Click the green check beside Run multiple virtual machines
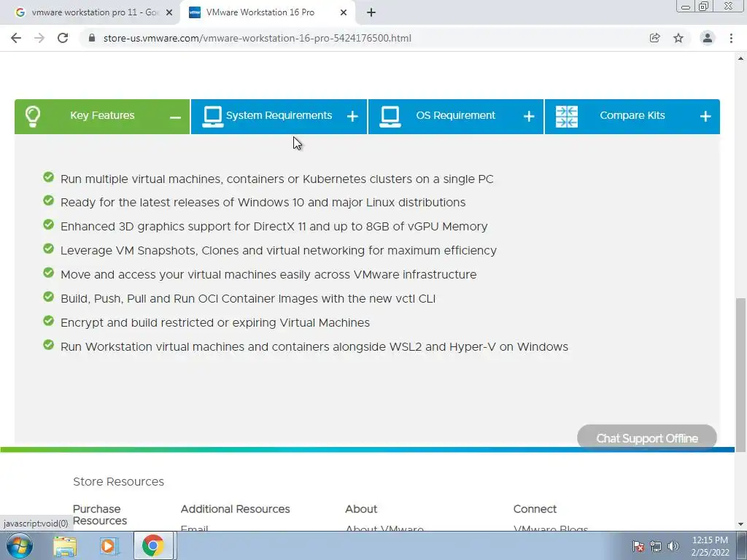This screenshot has width=747, height=560. pos(48,177)
